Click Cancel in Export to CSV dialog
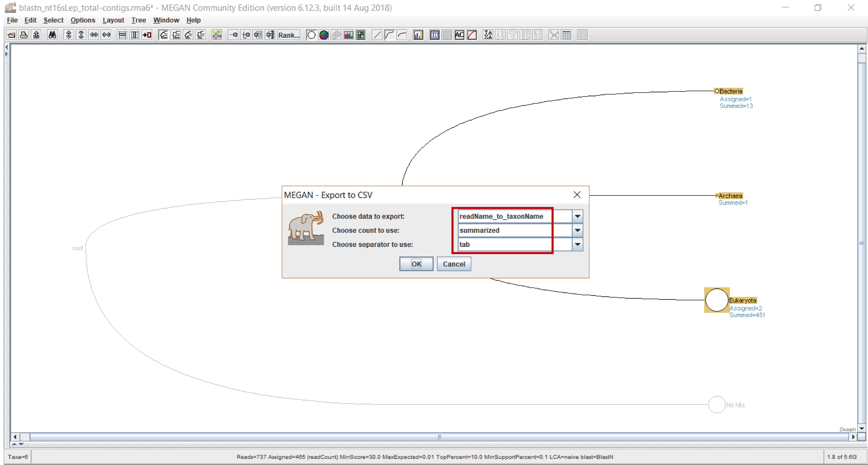This screenshot has width=868, height=465. point(454,264)
